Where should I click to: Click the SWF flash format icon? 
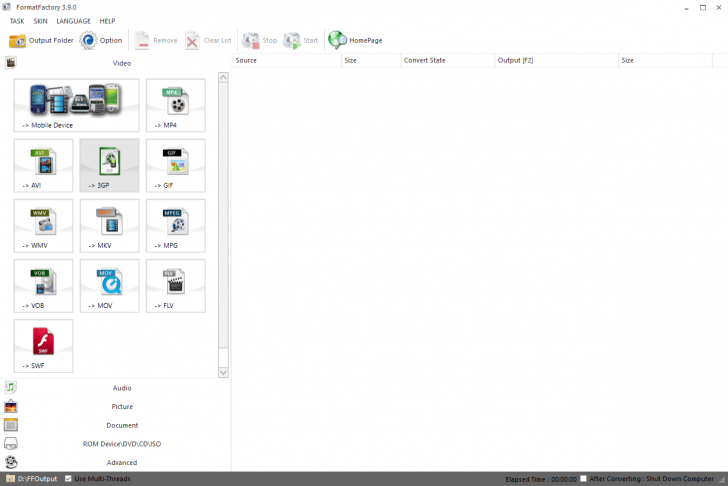tap(44, 345)
